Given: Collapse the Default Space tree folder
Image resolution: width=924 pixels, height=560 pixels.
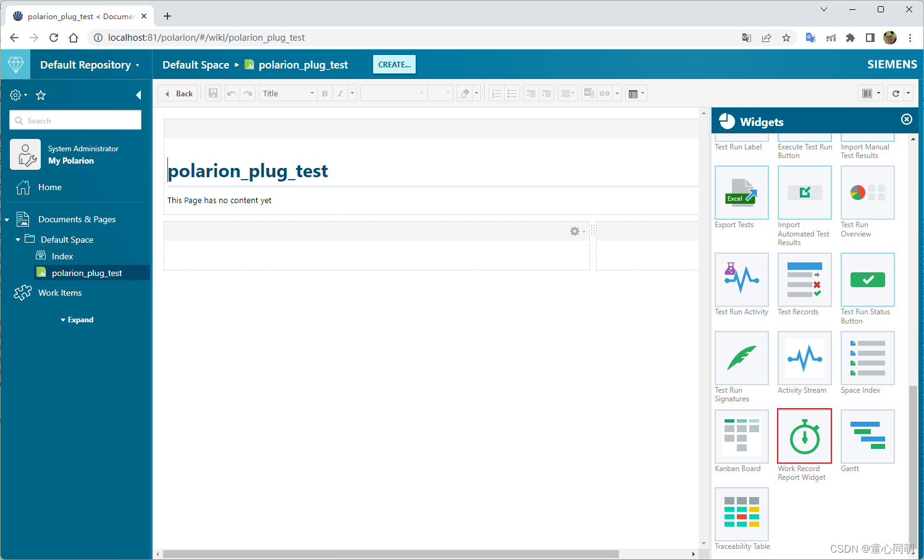Looking at the screenshot, I should (x=18, y=240).
